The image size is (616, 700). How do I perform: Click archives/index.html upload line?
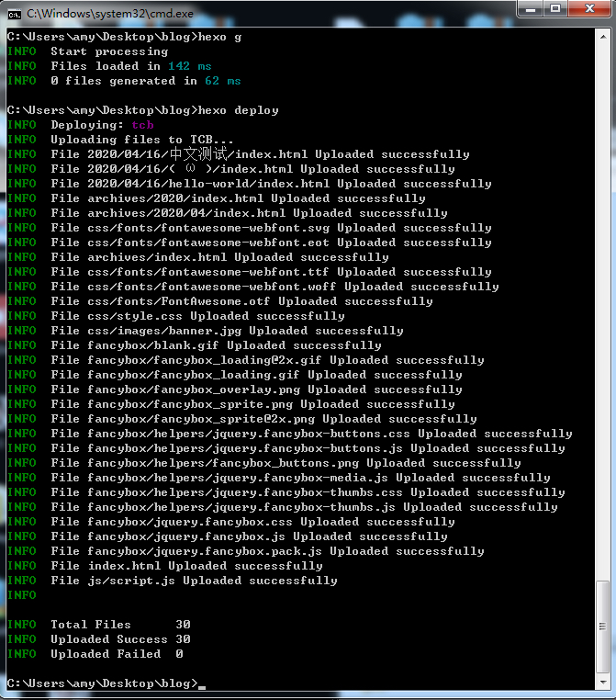(197, 257)
